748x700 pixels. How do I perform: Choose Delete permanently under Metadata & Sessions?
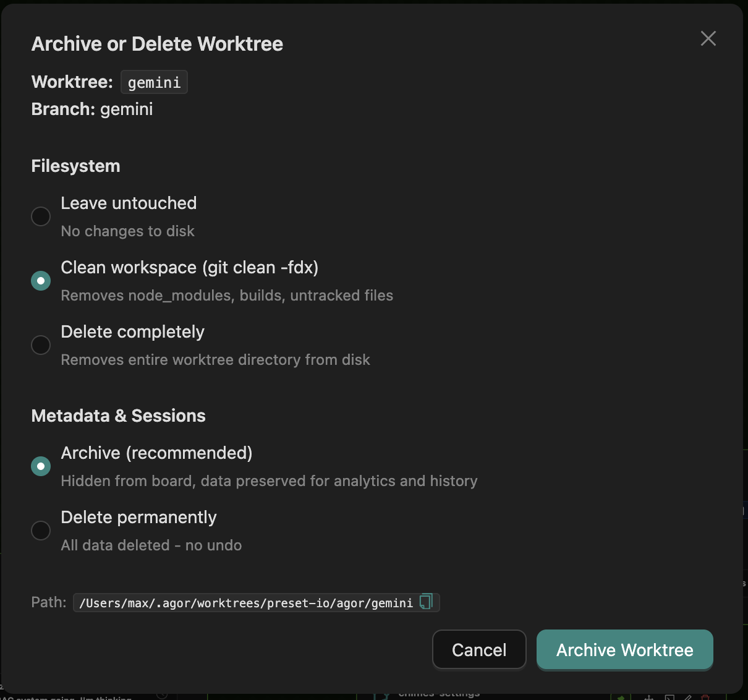click(40, 530)
